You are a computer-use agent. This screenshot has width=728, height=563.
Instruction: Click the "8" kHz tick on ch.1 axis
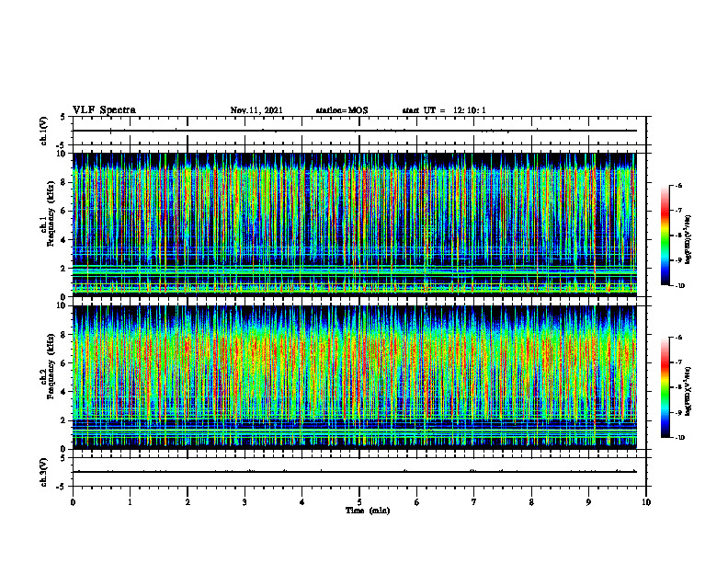64,182
